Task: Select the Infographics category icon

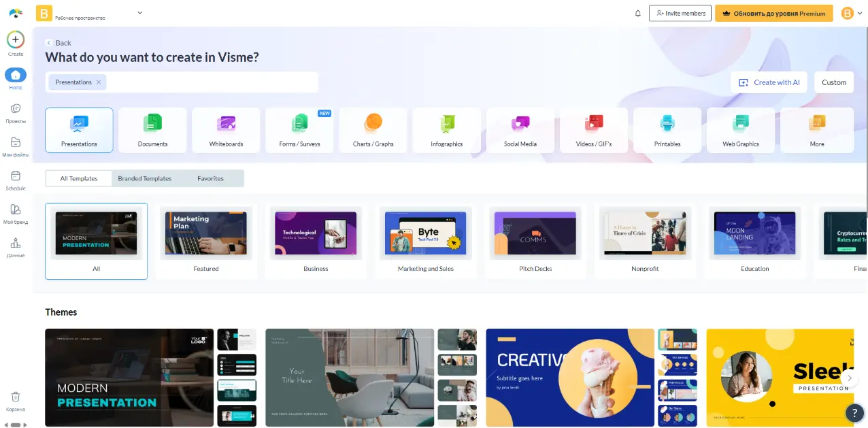Action: [x=446, y=126]
